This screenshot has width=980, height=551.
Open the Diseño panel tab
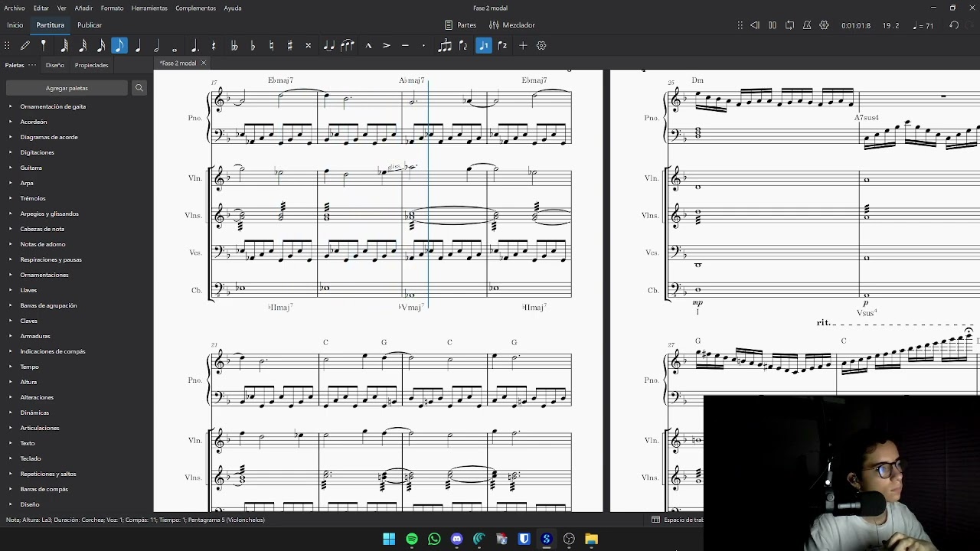(55, 65)
